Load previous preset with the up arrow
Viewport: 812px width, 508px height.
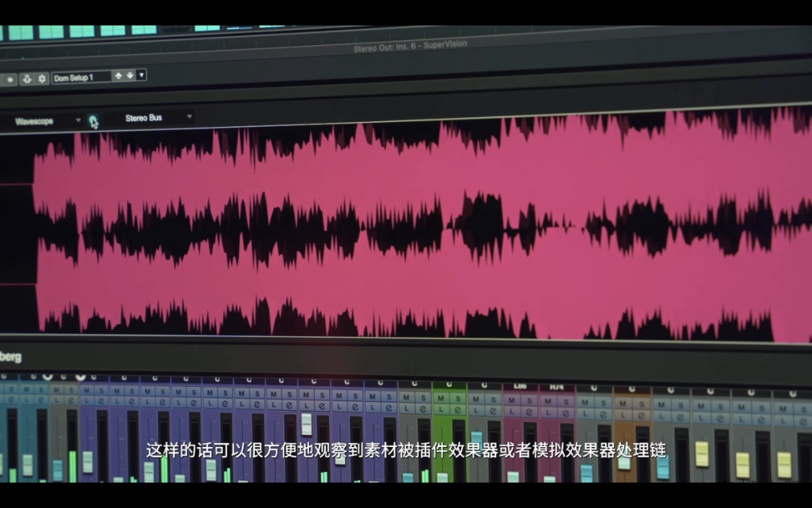tap(119, 76)
